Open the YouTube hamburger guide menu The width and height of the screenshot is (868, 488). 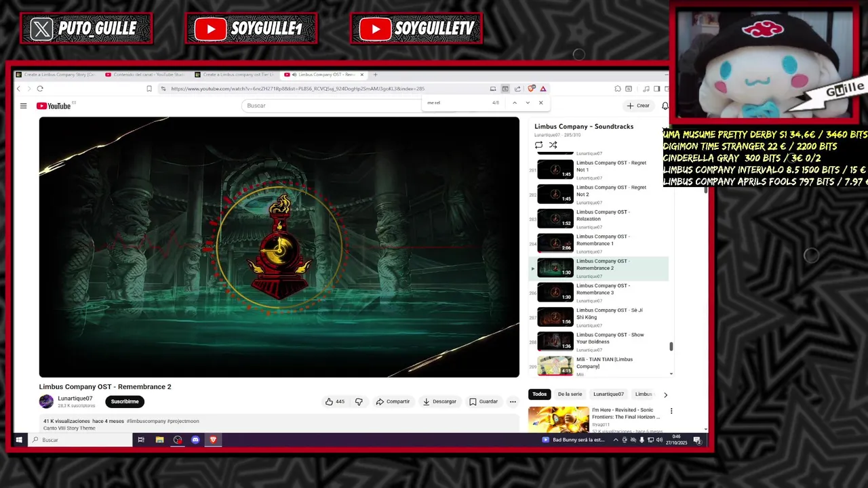click(x=23, y=106)
